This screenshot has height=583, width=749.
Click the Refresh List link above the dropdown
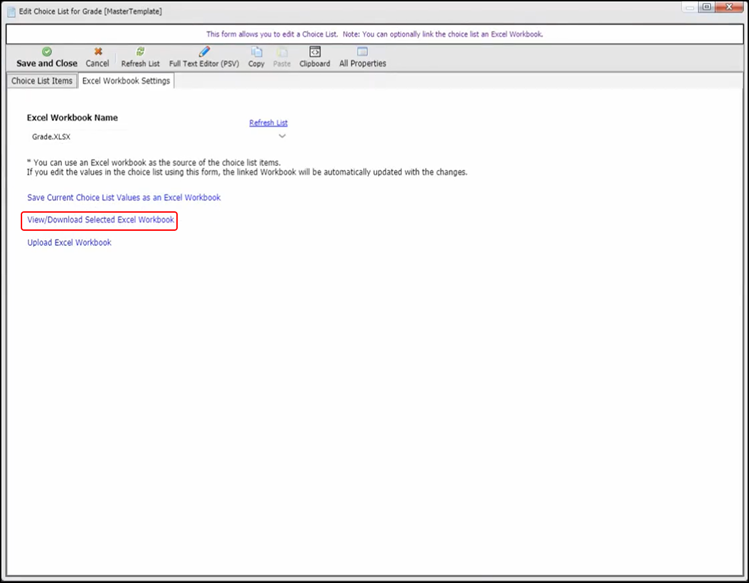[268, 123]
